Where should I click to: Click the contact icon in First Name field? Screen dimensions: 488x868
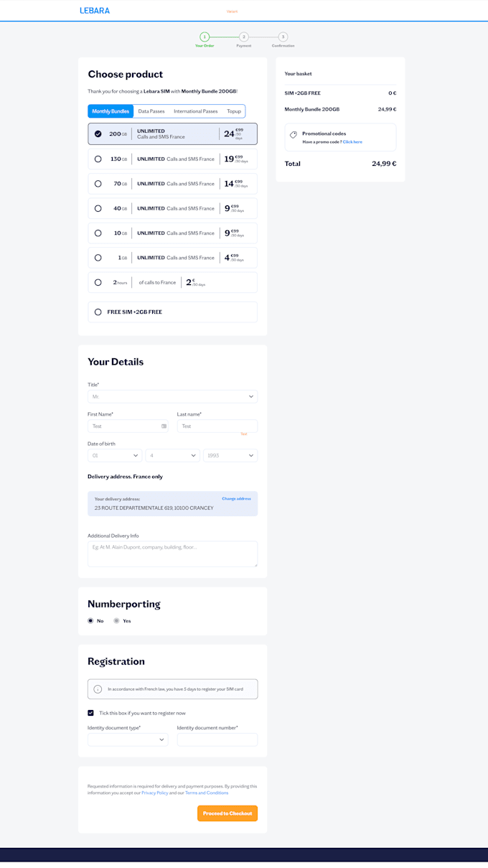point(163,426)
